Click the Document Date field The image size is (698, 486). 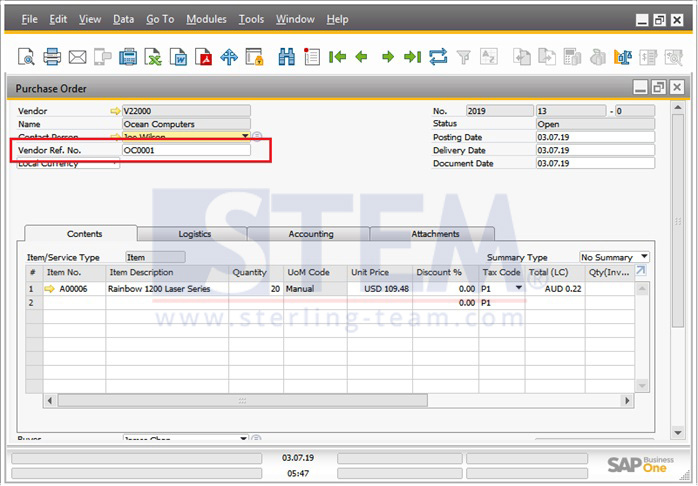[595, 163]
